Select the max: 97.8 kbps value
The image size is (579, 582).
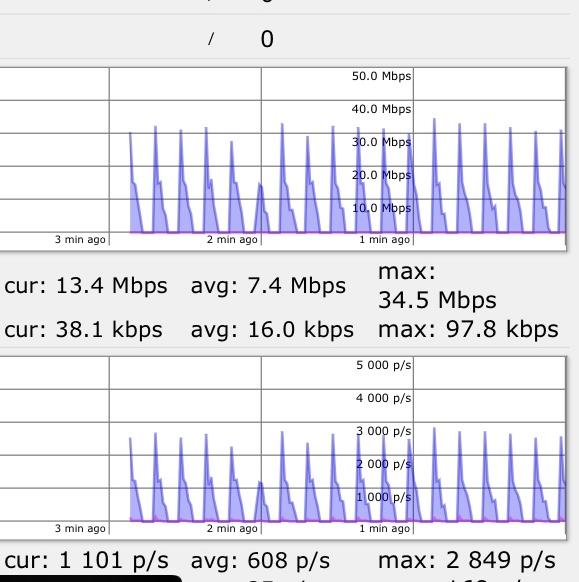click(468, 329)
